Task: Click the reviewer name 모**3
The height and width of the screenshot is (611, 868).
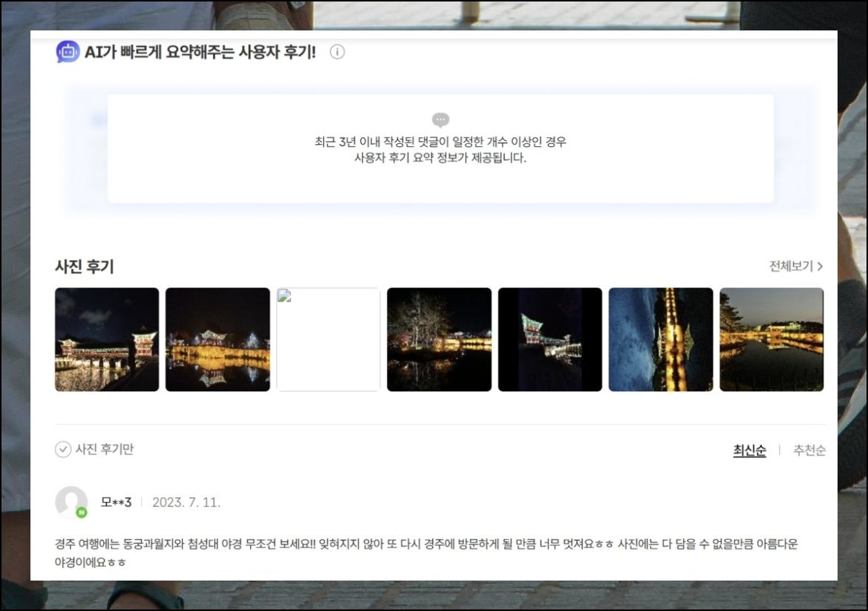Action: pos(116,502)
